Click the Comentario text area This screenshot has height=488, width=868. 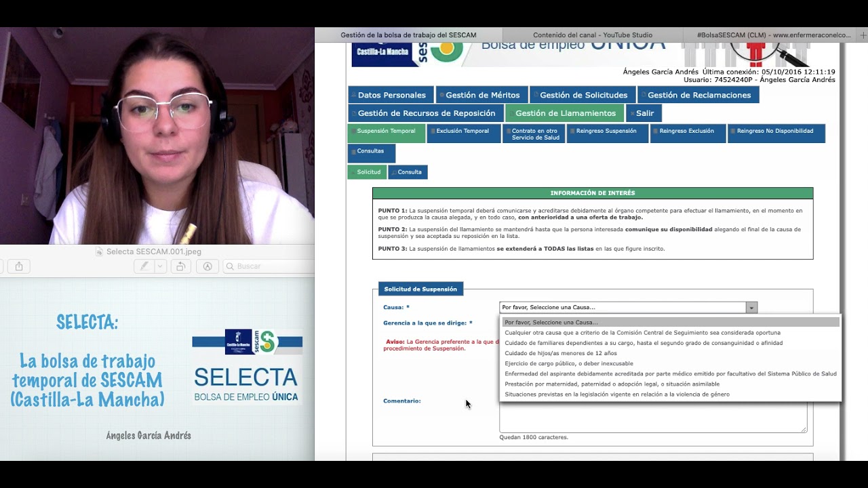[x=653, y=417]
